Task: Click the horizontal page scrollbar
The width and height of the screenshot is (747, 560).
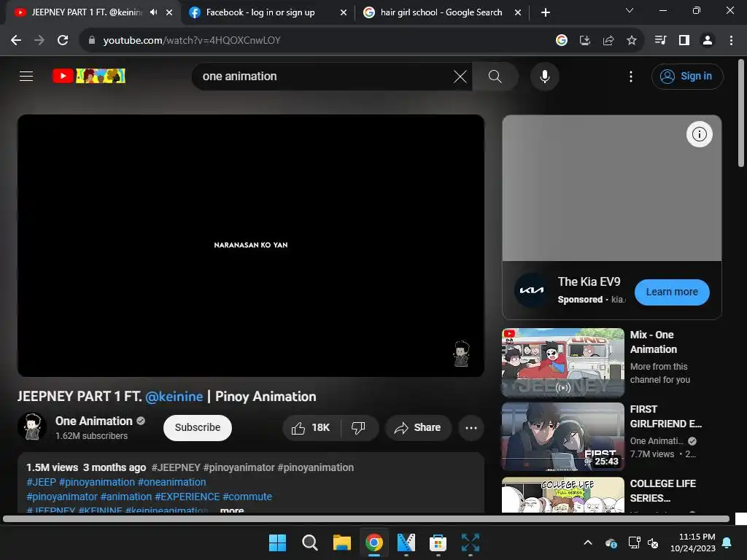Action: (x=366, y=519)
